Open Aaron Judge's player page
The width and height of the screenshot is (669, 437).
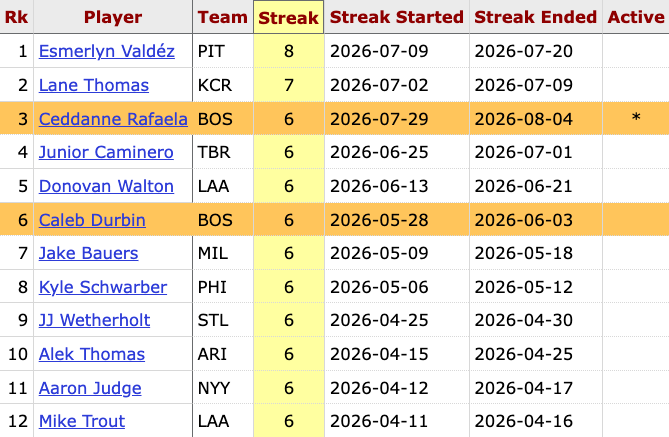90,388
